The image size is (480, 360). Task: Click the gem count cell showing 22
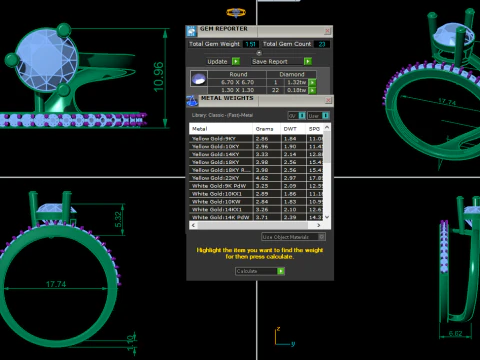pyautogui.click(x=275, y=90)
